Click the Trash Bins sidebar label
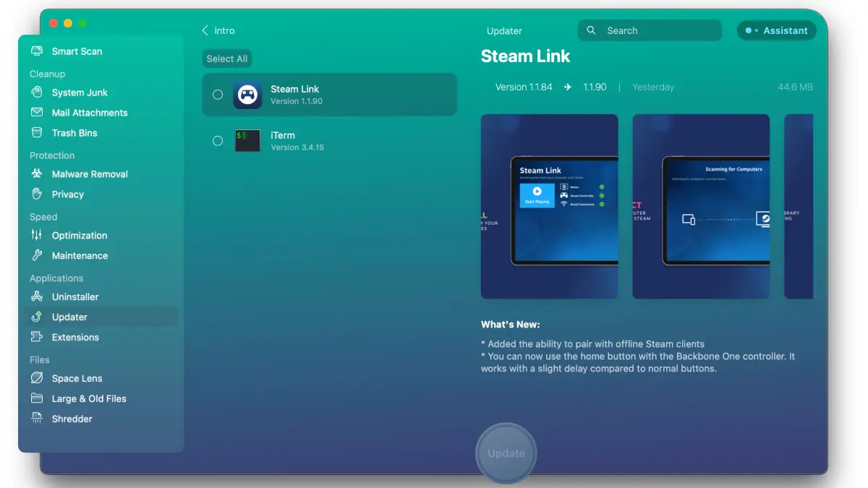 click(75, 133)
